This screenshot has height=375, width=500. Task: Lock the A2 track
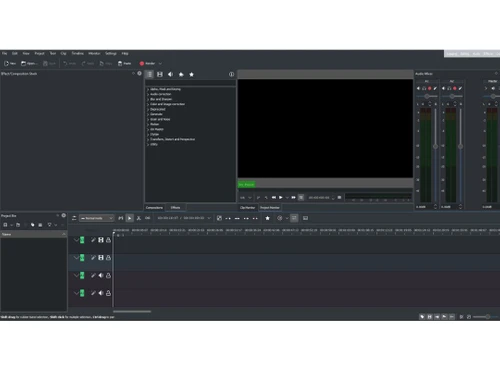(108, 293)
